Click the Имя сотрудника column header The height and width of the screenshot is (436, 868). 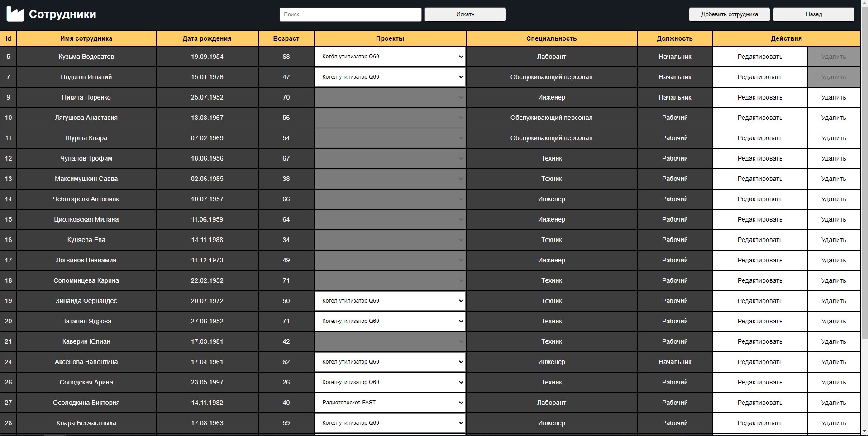[x=86, y=38]
